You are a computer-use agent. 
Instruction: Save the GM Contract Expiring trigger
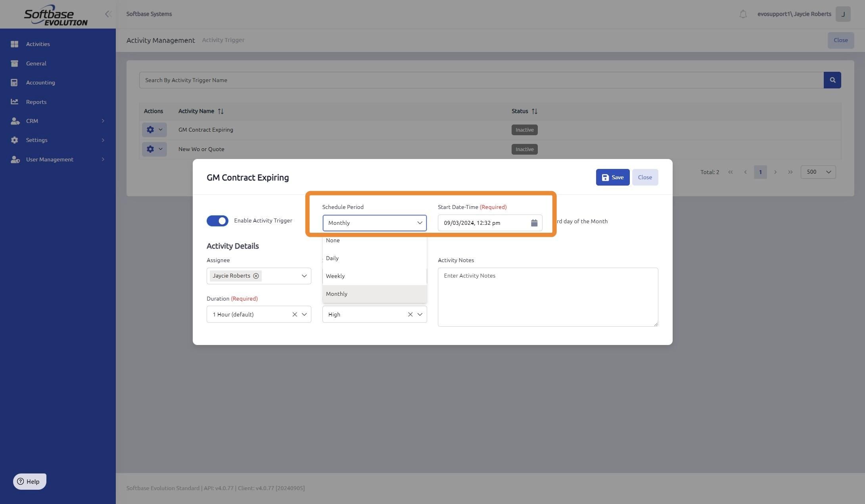pyautogui.click(x=612, y=177)
